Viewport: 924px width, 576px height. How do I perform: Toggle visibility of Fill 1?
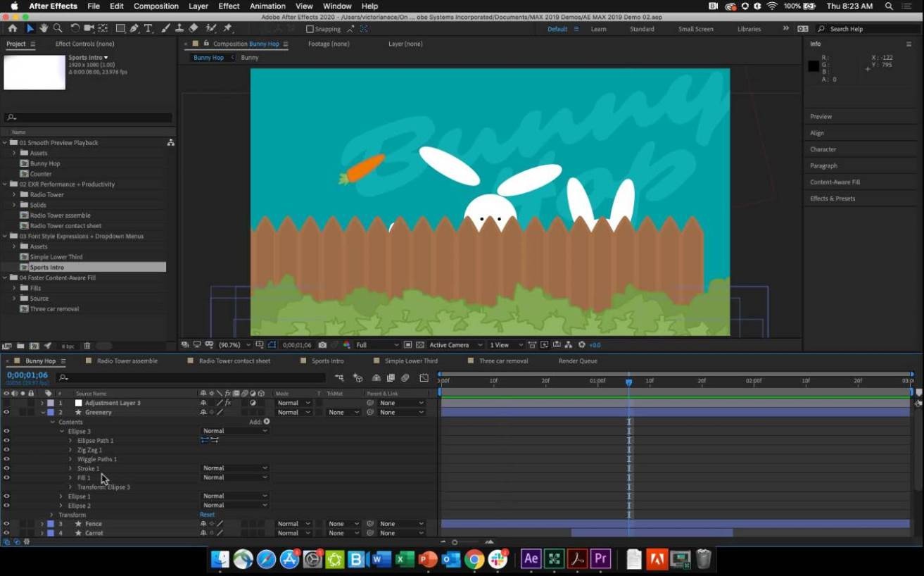click(6, 477)
